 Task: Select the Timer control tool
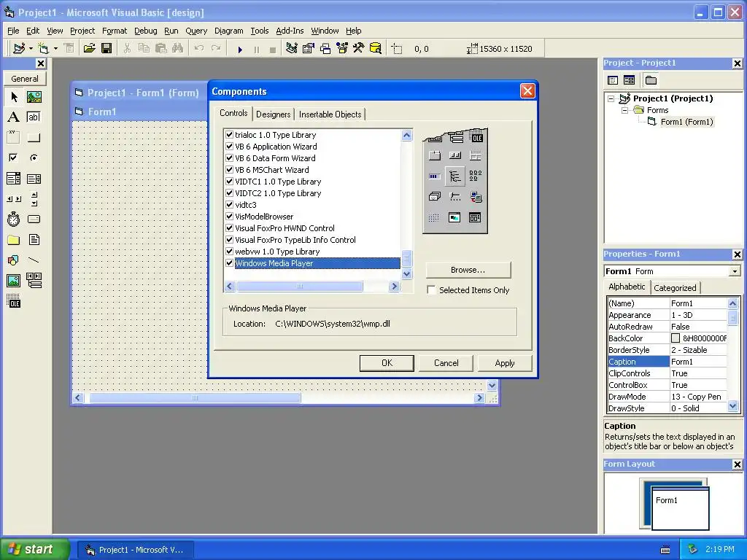[x=14, y=219]
